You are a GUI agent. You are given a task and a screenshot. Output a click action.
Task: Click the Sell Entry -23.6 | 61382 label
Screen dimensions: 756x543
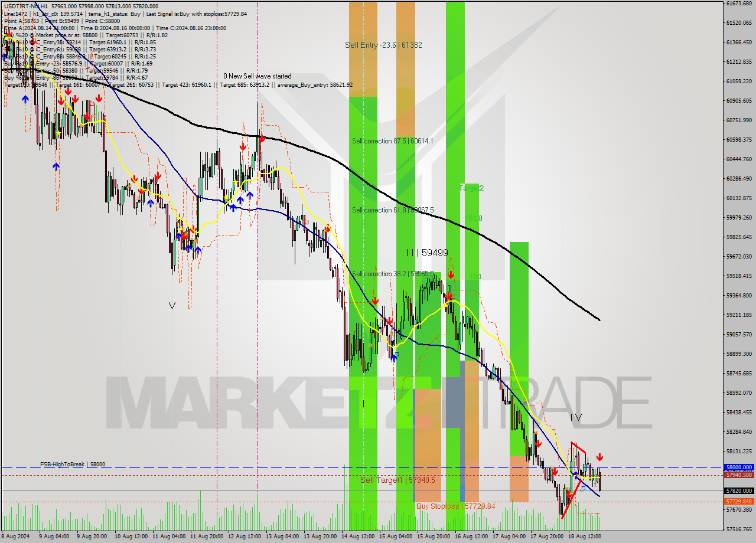[383, 45]
